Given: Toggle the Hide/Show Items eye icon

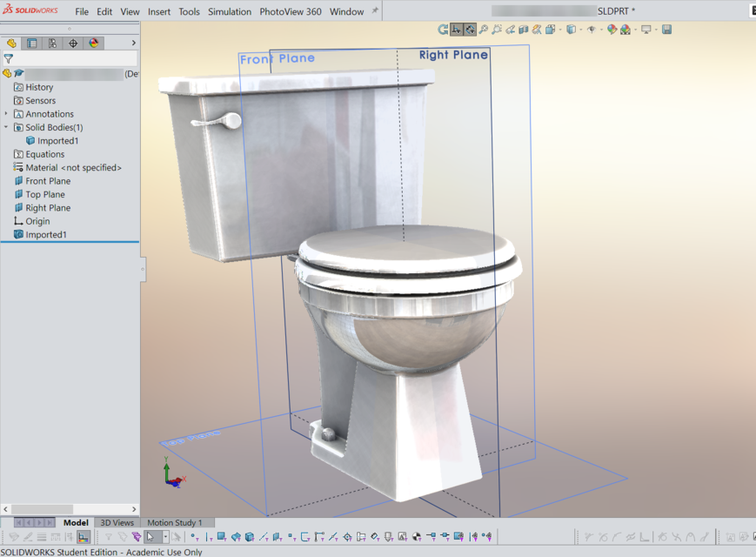Looking at the screenshot, I should coord(592,29).
